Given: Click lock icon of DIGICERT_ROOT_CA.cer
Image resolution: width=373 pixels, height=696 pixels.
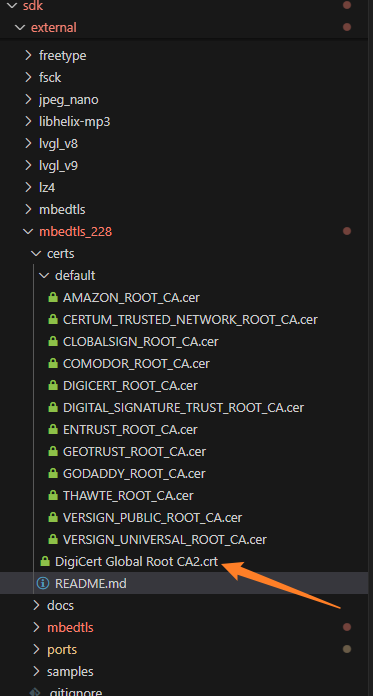Looking at the screenshot, I should coord(53,385).
